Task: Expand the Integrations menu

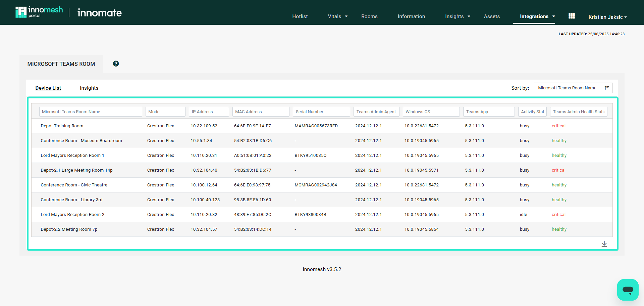Action: 537,16
